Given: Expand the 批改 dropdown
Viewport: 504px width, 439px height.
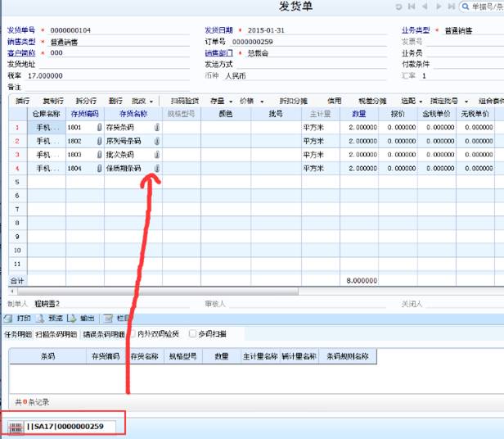Looking at the screenshot, I should (142, 102).
